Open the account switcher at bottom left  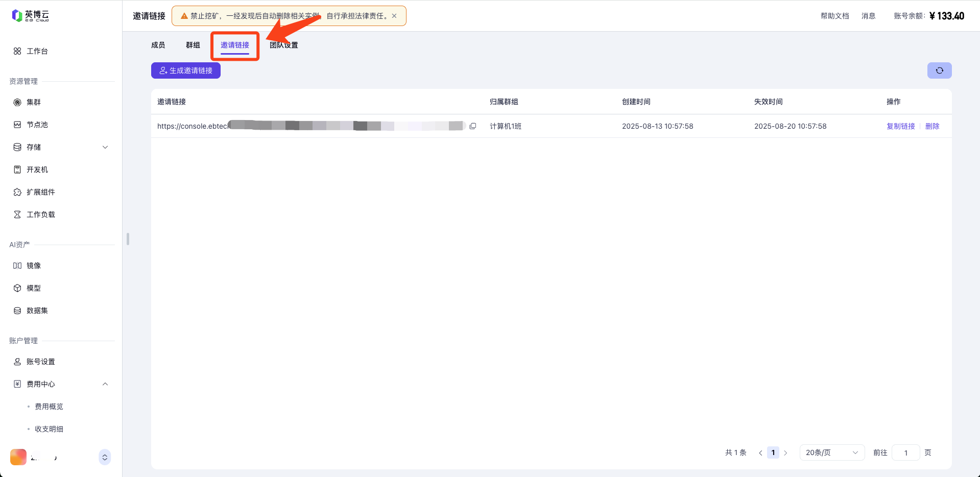(x=105, y=457)
